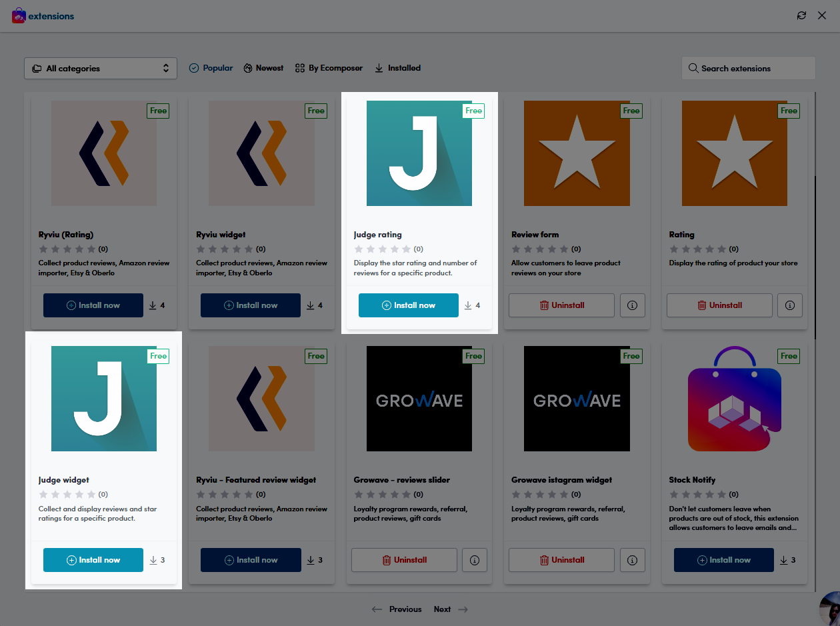This screenshot has width=840, height=626.
Task: Open the Stock Notify bag thumbnail
Action: pos(735,399)
